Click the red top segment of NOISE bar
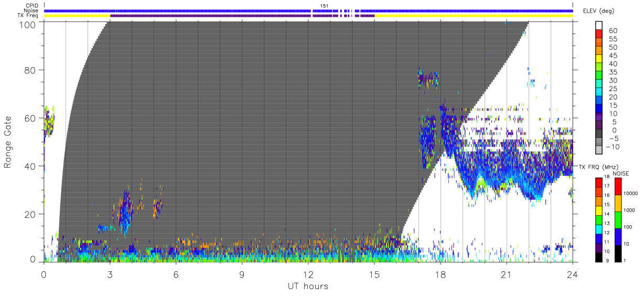 click(618, 185)
